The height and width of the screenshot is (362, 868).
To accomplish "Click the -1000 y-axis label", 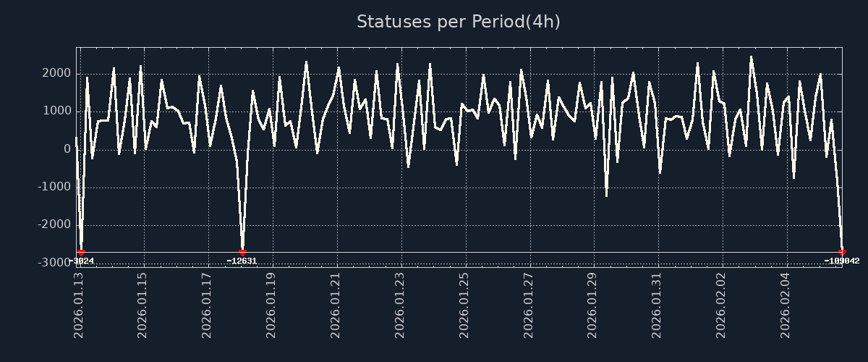I will click(x=54, y=187).
